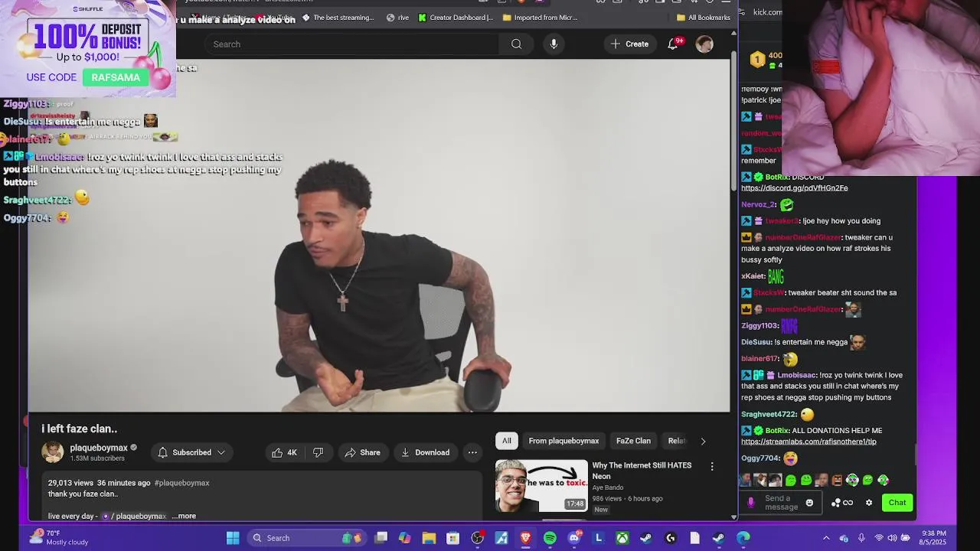Screen dimensions: 980x551
Task: Open Kick chat settings gear
Action: click(x=869, y=503)
